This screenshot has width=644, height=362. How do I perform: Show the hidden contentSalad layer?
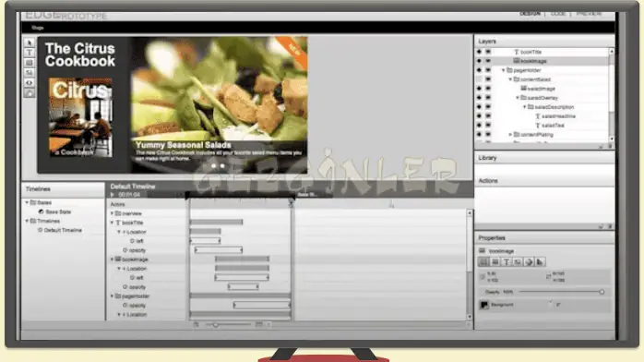[479, 79]
